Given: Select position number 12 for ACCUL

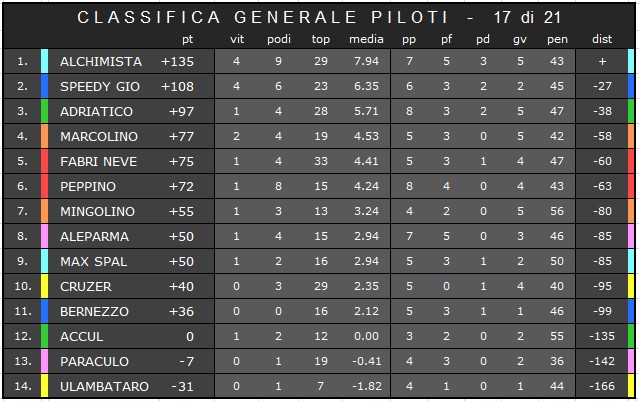Looking at the screenshot, I should pyautogui.click(x=23, y=336).
